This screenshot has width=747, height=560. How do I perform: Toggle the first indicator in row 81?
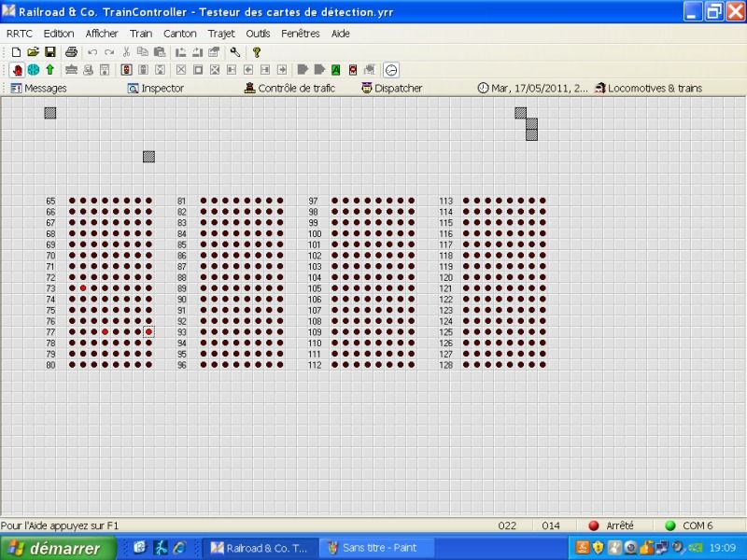pyautogui.click(x=204, y=201)
